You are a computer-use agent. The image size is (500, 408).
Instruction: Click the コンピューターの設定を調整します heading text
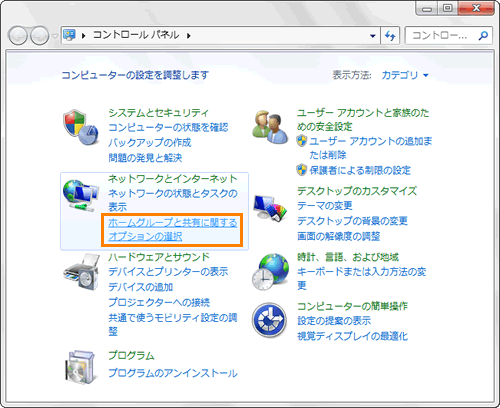pos(135,75)
